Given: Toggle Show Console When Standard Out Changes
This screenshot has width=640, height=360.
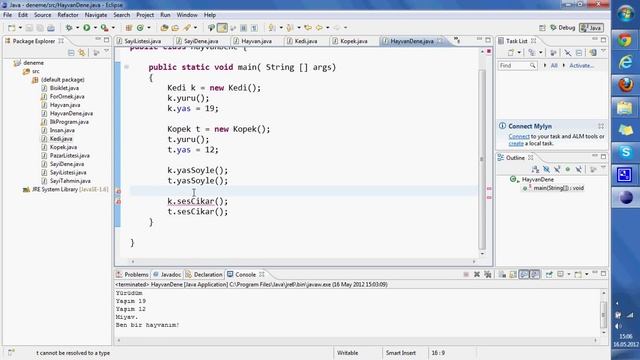Looking at the screenshot, I should click(x=524, y=274).
